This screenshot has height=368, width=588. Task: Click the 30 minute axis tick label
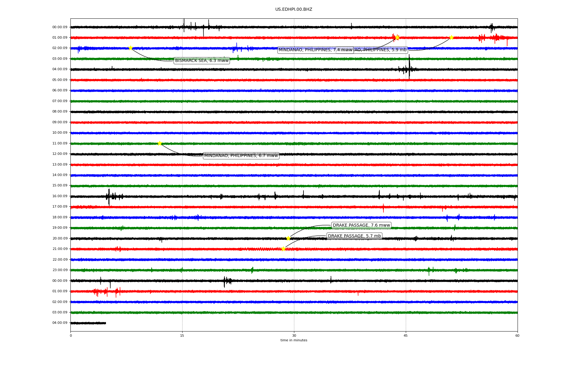(x=294, y=336)
